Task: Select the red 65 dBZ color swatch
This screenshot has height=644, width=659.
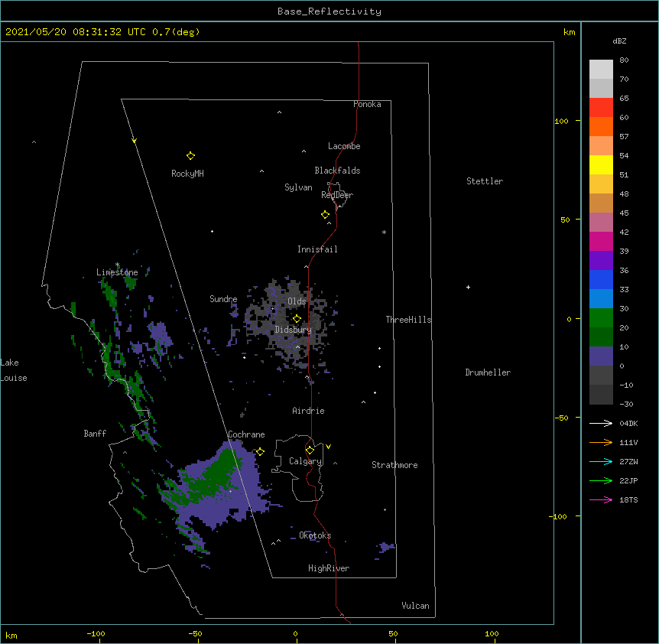Action: [601, 107]
